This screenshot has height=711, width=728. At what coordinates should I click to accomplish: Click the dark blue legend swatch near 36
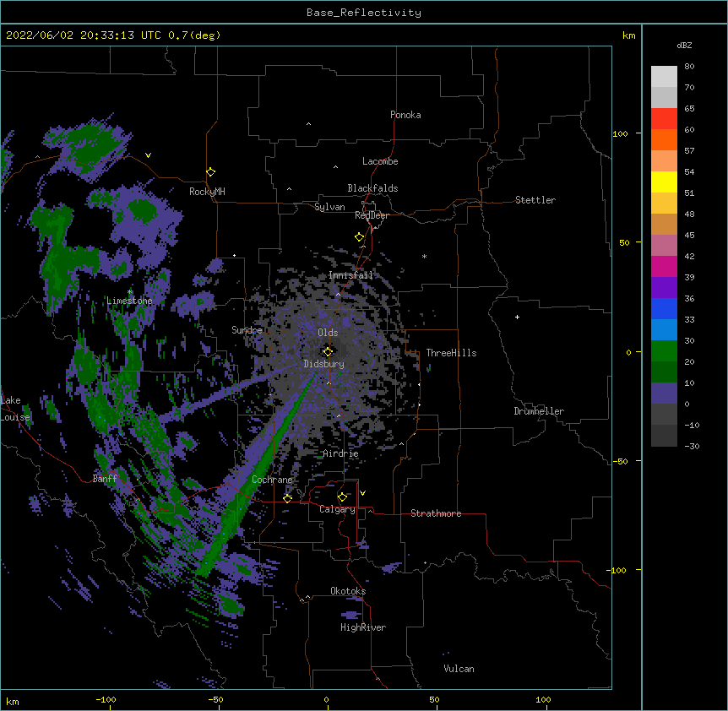(x=664, y=308)
